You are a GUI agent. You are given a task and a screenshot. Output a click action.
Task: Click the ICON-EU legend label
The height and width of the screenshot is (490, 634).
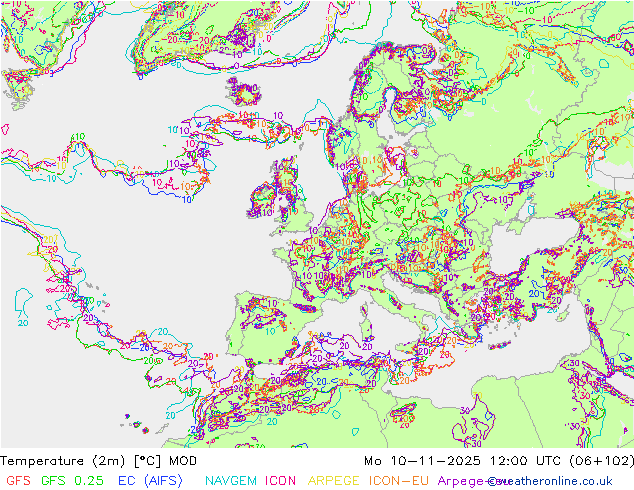(x=398, y=481)
